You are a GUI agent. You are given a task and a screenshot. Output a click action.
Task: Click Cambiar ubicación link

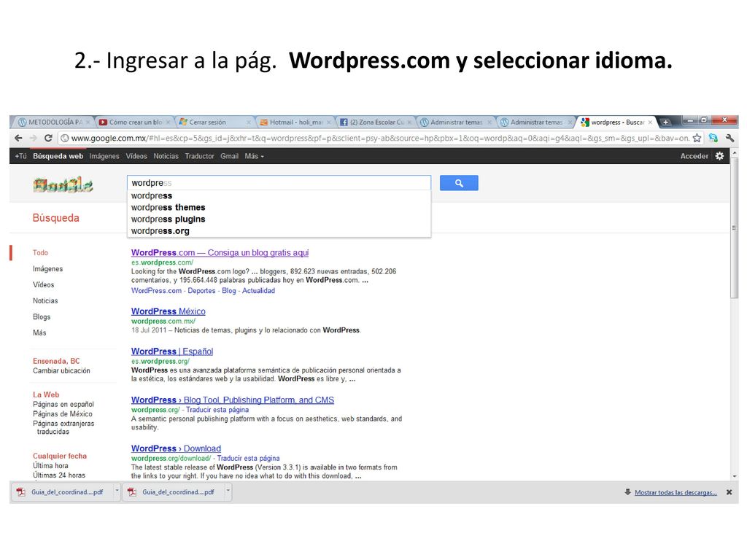61,370
